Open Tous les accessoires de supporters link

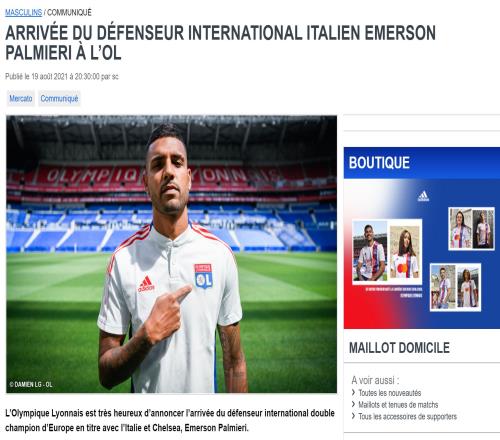pyautogui.click(x=408, y=416)
